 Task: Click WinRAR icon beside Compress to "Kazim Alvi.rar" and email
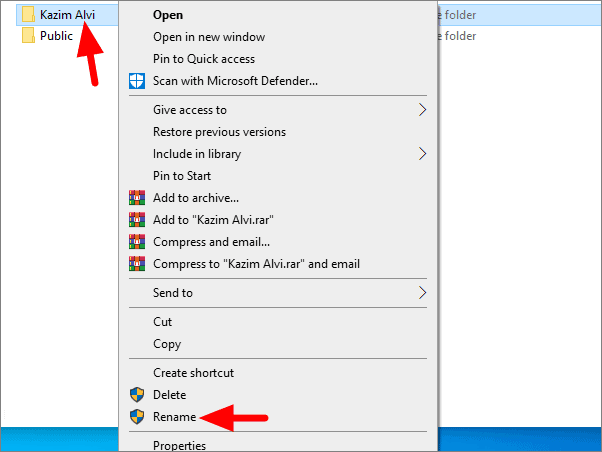click(137, 264)
